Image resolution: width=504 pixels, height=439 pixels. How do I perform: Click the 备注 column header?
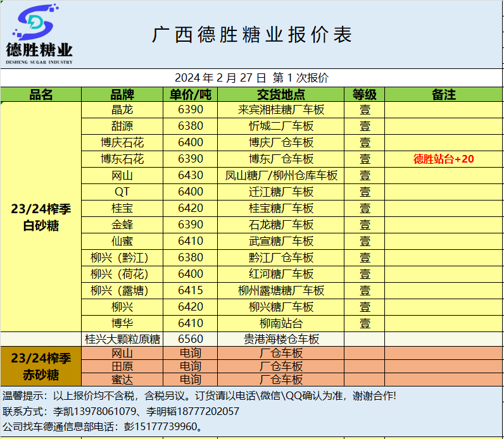[x=443, y=95]
